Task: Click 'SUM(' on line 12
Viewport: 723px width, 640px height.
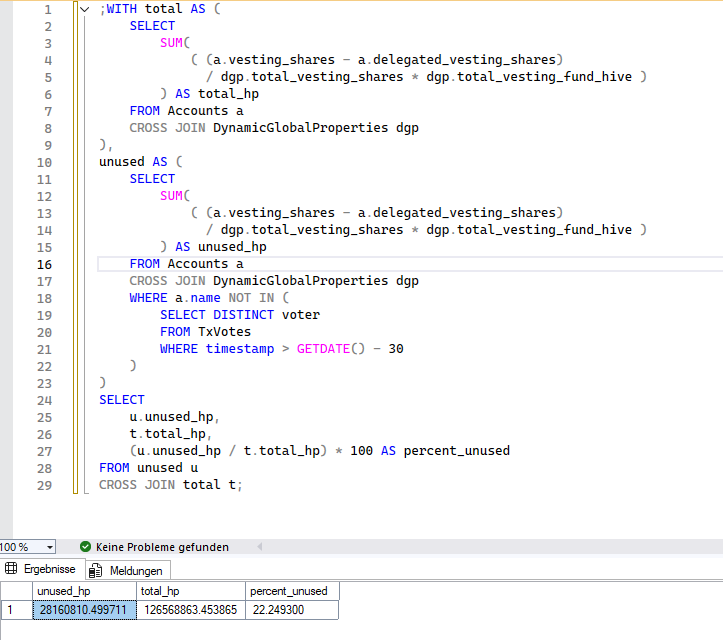Action: pyautogui.click(x=175, y=196)
